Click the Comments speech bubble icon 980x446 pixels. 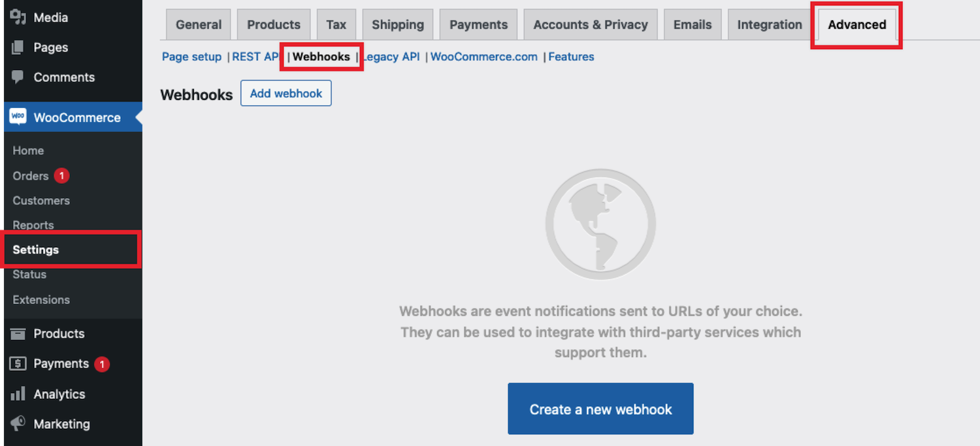coord(18,77)
